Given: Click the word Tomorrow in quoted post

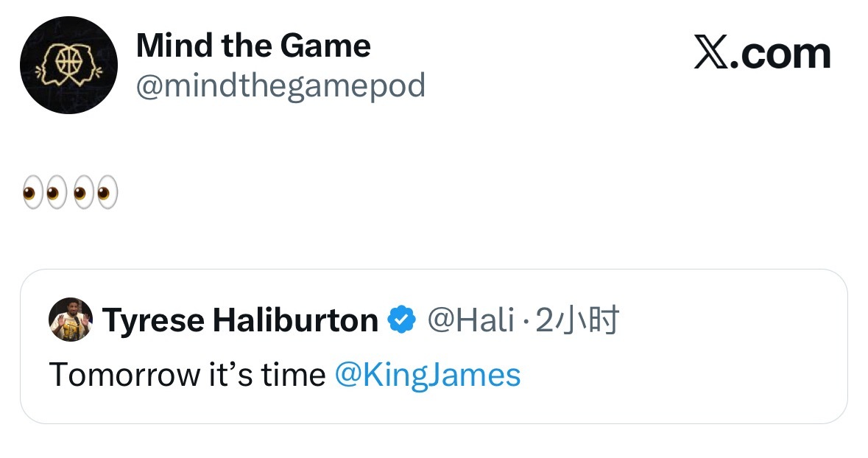Looking at the screenshot, I should coord(124,375).
